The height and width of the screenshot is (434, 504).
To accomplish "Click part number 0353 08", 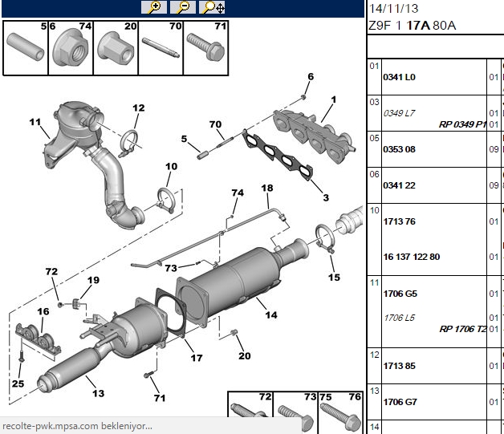I will 399,149.
